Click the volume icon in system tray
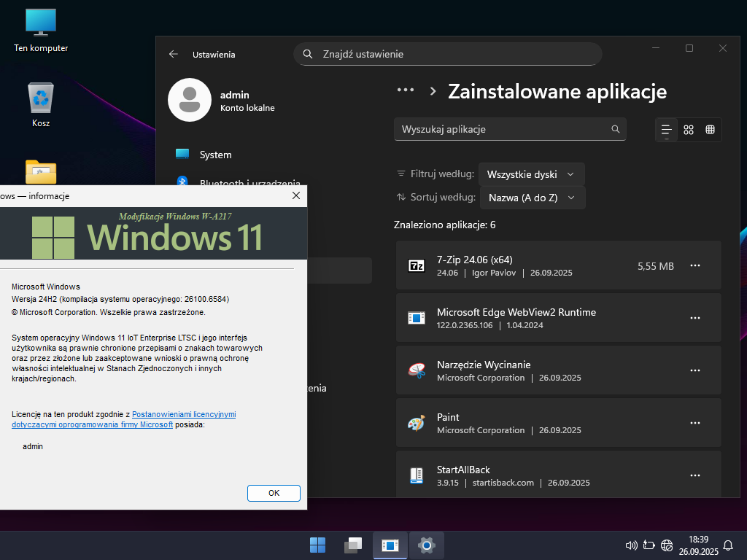This screenshot has width=747, height=560. coord(632,545)
